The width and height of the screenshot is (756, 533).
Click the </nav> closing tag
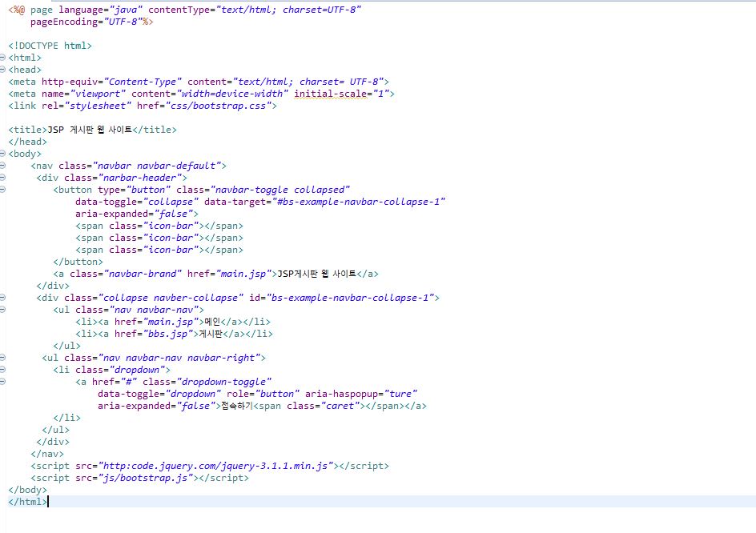click(47, 454)
